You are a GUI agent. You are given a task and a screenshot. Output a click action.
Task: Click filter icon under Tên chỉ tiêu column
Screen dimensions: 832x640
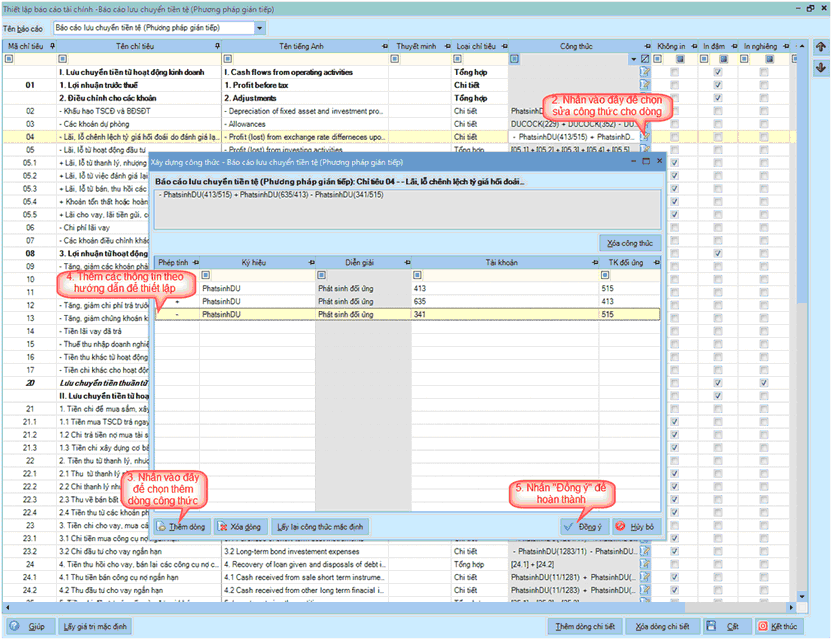pos(63,59)
